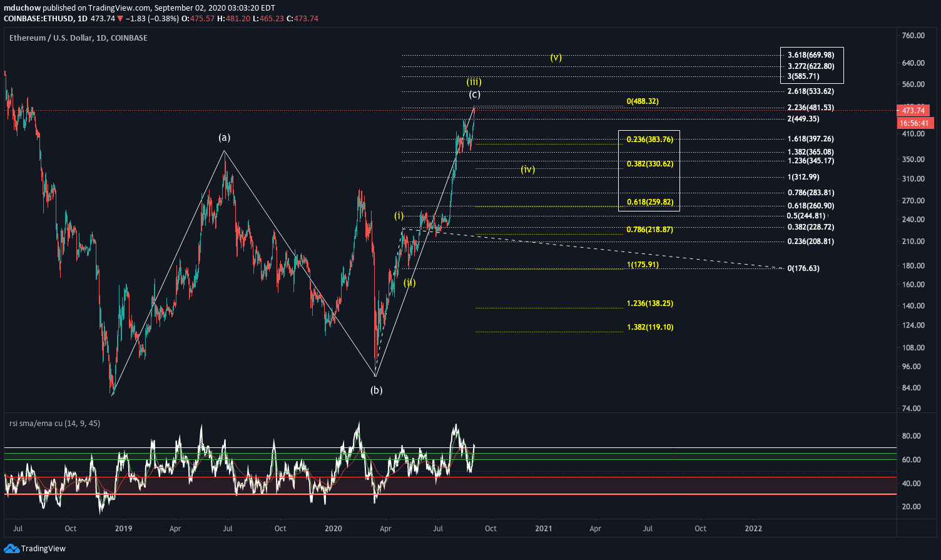941x560 pixels.
Task: Click Fibonacci level 1.618(397.26)
Action: tap(811, 139)
